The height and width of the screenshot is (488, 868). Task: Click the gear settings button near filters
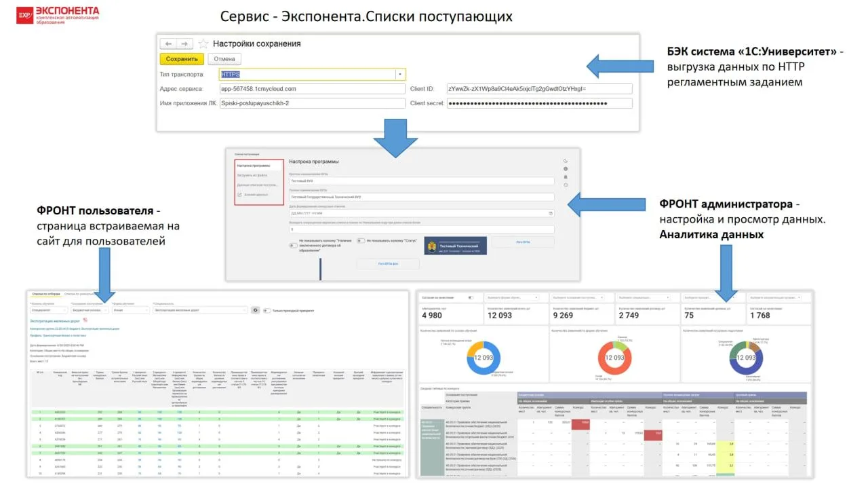pyautogui.click(x=256, y=310)
